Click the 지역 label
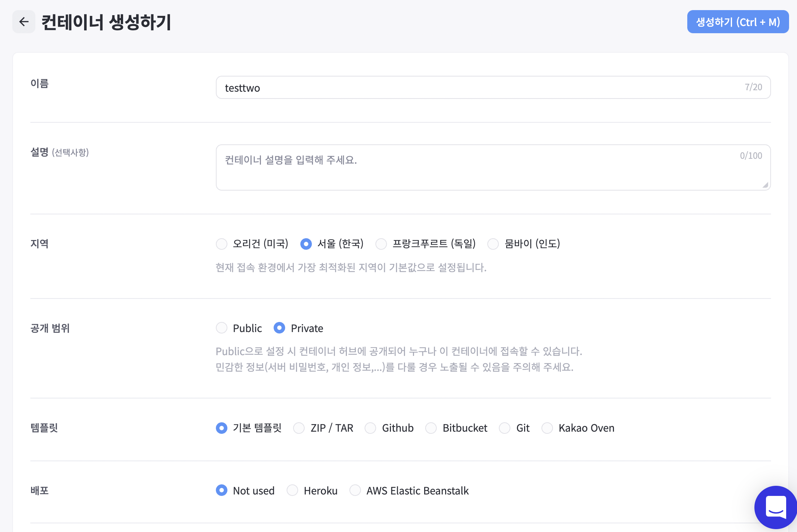This screenshot has height=532, width=797. (39, 244)
